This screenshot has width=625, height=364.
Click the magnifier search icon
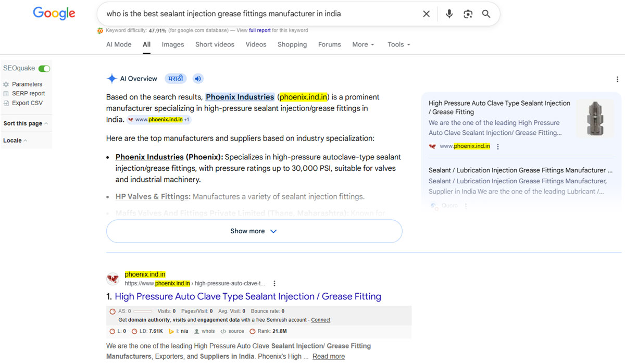(486, 14)
